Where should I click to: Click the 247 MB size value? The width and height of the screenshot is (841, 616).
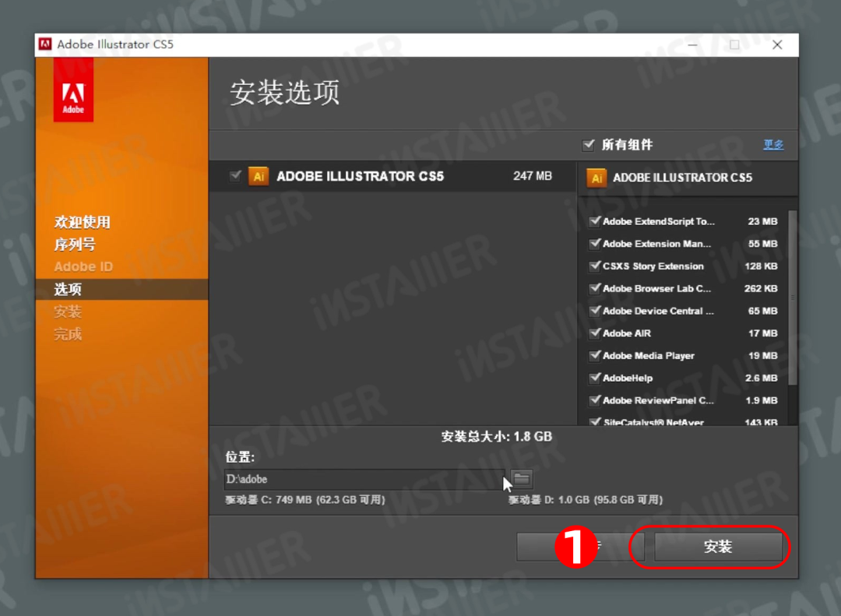(532, 176)
